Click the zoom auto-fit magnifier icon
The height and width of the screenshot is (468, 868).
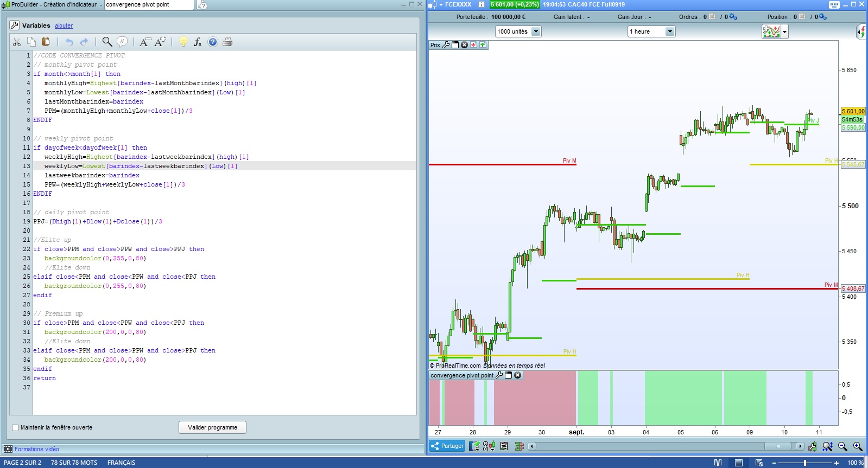pos(827,446)
